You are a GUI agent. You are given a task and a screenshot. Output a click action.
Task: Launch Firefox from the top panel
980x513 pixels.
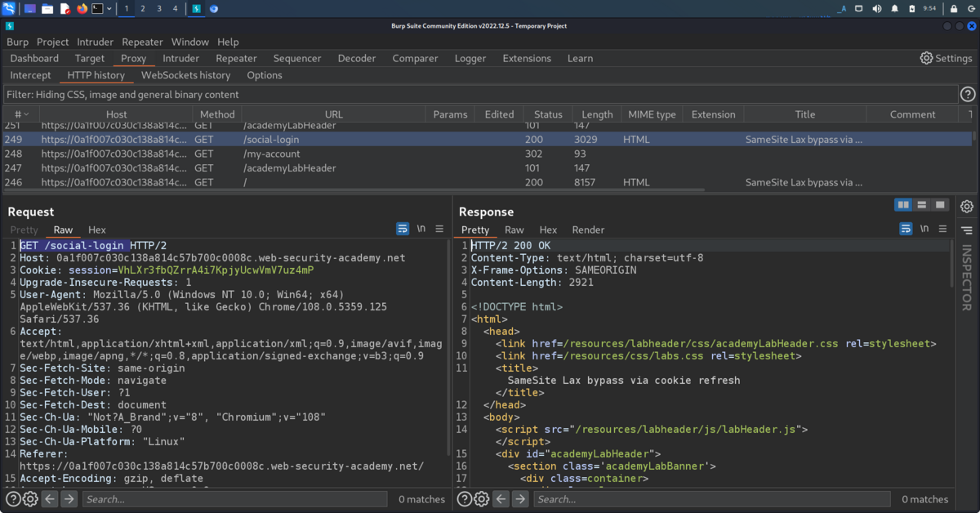pyautogui.click(x=82, y=8)
